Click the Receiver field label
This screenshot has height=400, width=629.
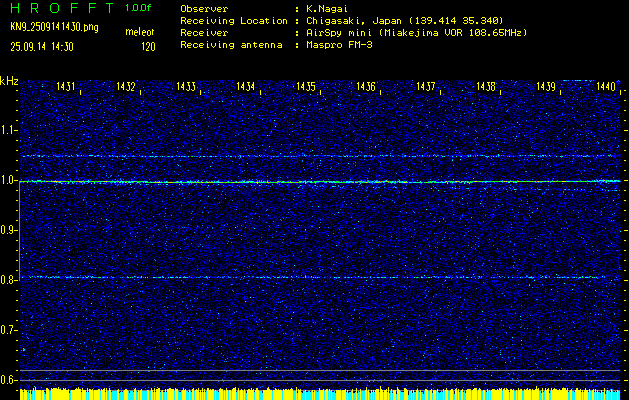click(x=204, y=33)
